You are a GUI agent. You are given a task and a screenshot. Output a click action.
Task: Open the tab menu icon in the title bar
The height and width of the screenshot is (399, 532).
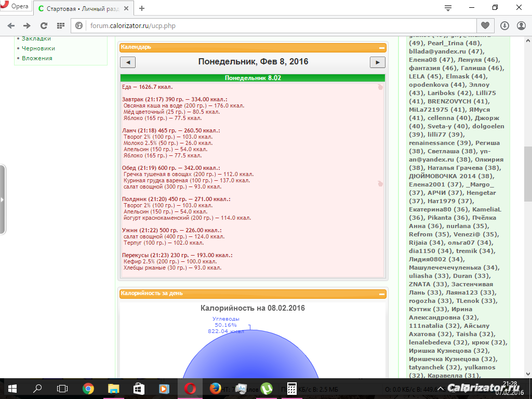[448, 8]
